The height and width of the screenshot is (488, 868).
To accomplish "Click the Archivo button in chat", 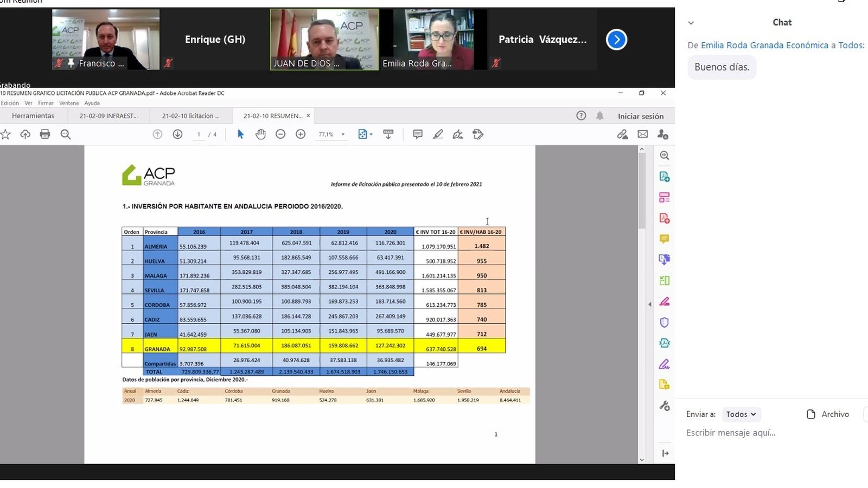I will (x=828, y=414).
